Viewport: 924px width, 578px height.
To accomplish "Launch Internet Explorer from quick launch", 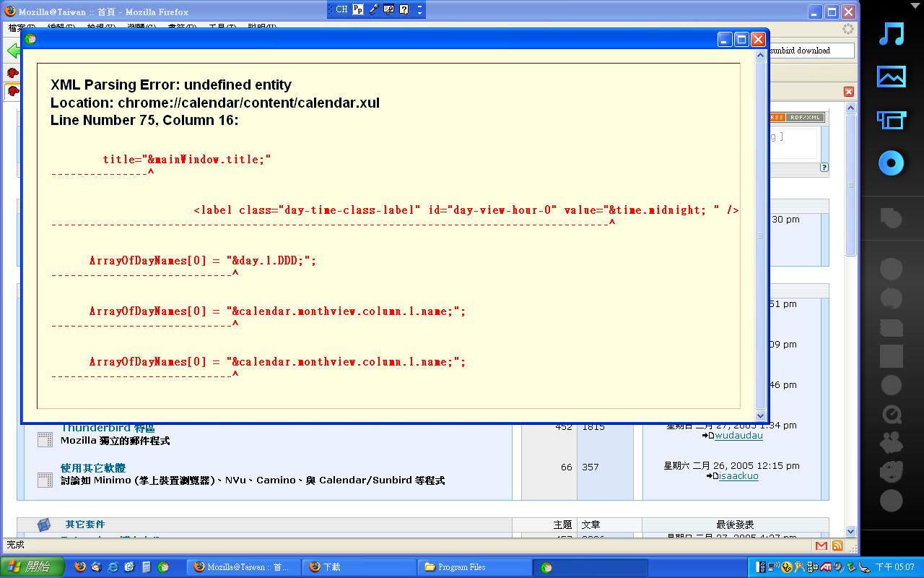I will 113,567.
